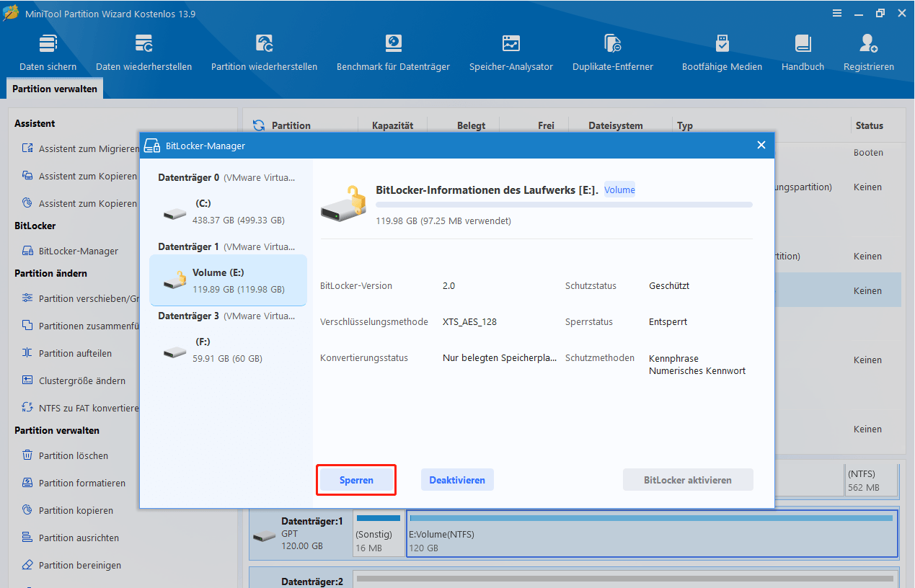
Task: Click the Dateisystem column header
Action: tap(615, 125)
